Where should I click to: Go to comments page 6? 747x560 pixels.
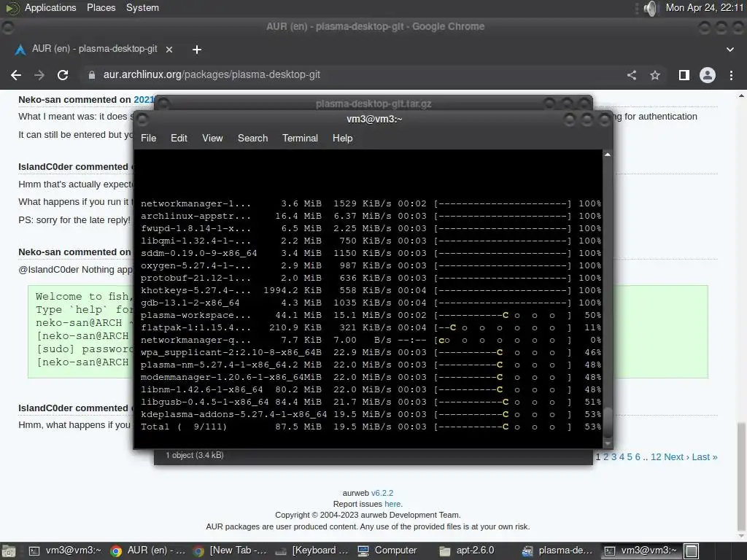pos(638,457)
